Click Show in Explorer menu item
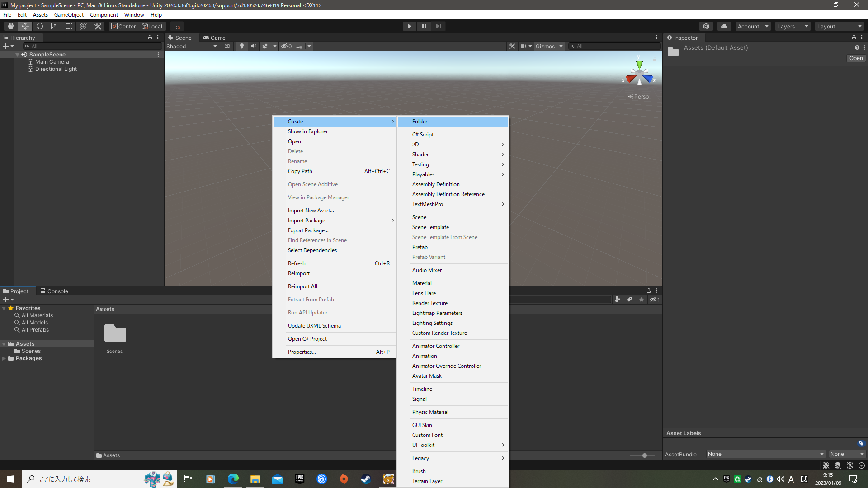 [335, 131]
